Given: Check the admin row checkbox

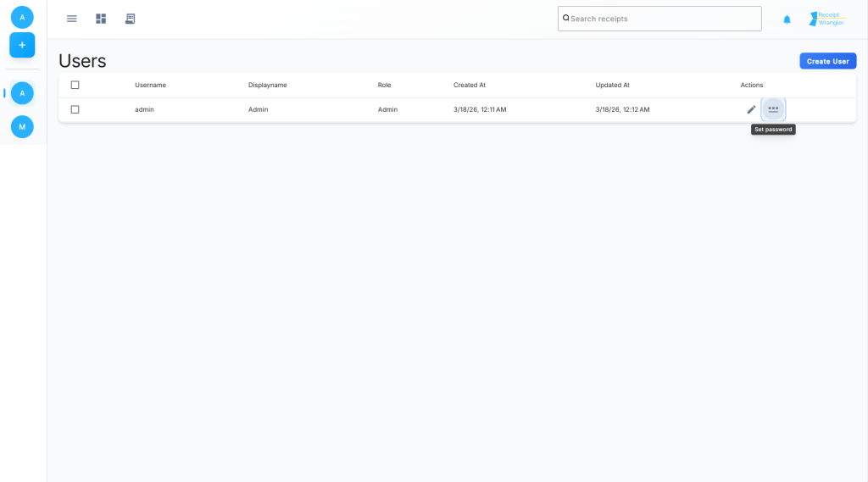Looking at the screenshot, I should coord(75,109).
